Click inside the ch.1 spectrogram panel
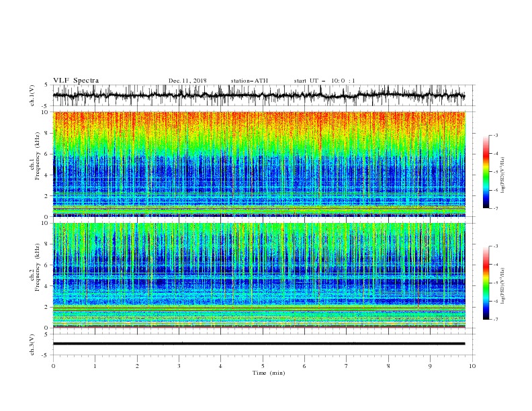Screen dimensions: 532x411 [x=259, y=164]
